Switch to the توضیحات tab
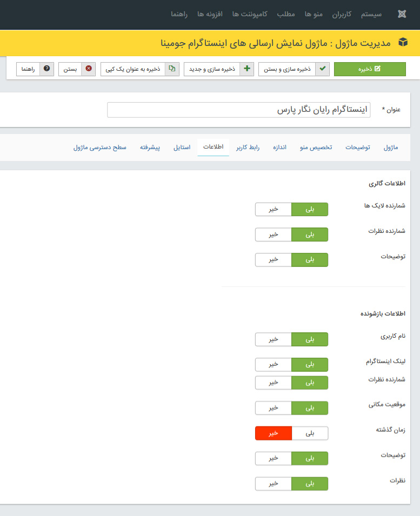The height and width of the screenshot is (516, 420). coord(358,148)
